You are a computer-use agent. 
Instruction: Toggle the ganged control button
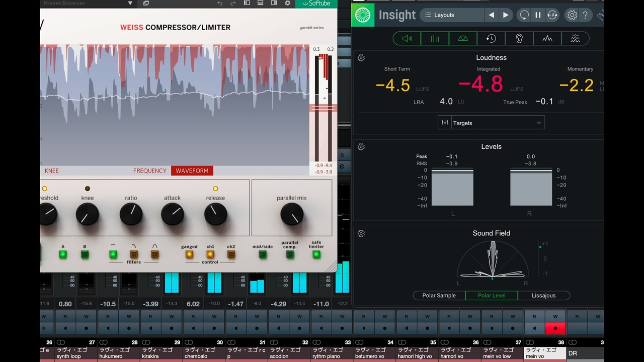tap(189, 254)
